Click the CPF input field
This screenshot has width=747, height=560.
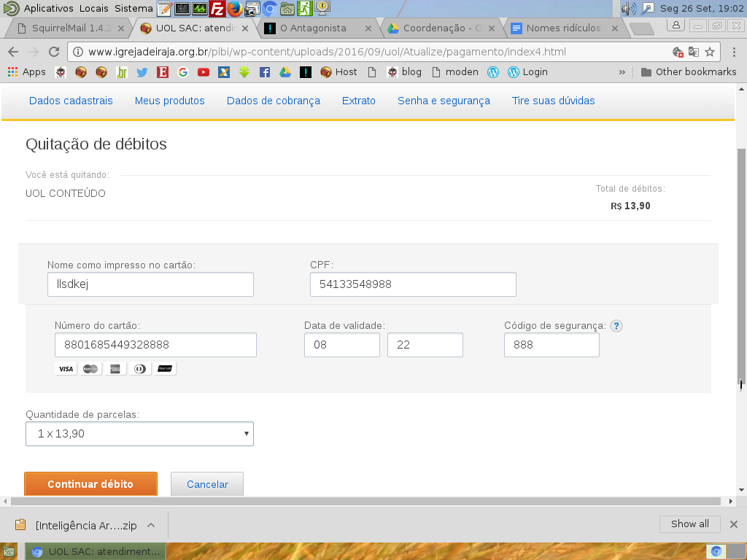tap(413, 284)
